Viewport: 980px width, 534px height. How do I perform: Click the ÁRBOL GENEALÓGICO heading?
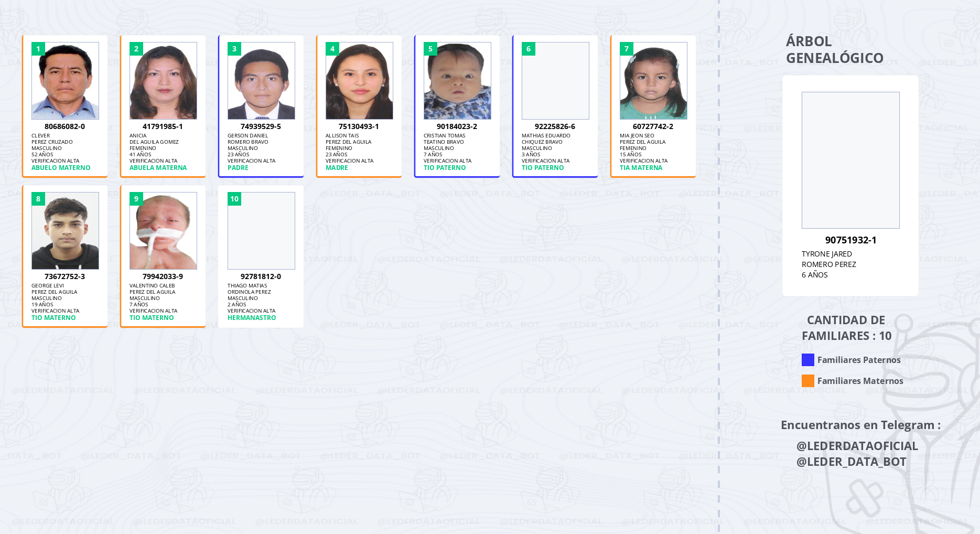[x=834, y=49]
